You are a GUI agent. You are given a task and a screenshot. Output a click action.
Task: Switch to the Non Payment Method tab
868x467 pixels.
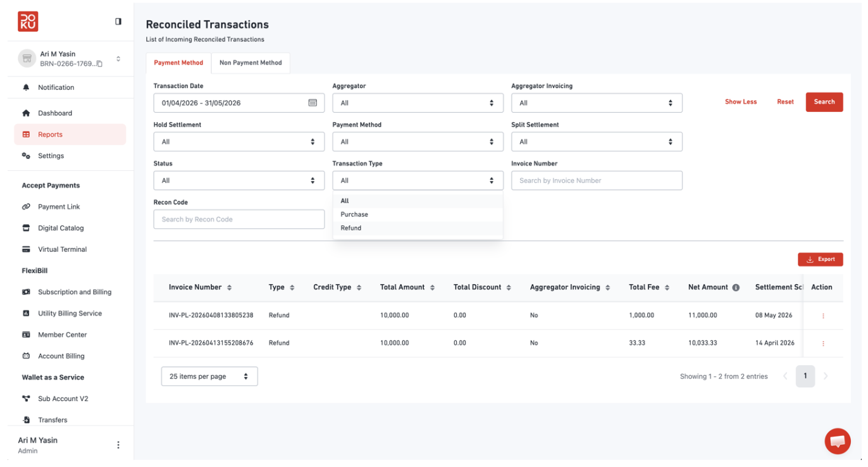point(251,63)
